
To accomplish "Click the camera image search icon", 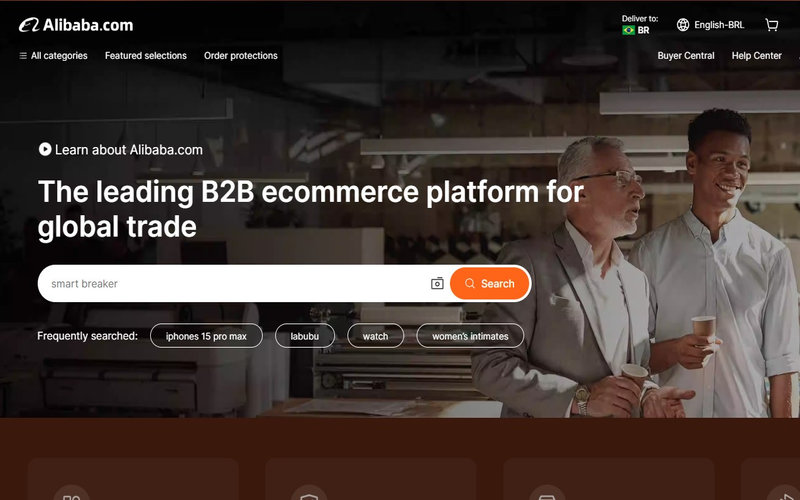I will 437,284.
